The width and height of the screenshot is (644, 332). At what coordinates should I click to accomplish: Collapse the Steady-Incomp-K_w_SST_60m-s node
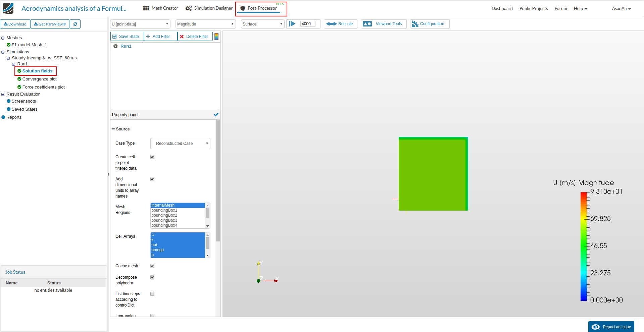point(8,58)
